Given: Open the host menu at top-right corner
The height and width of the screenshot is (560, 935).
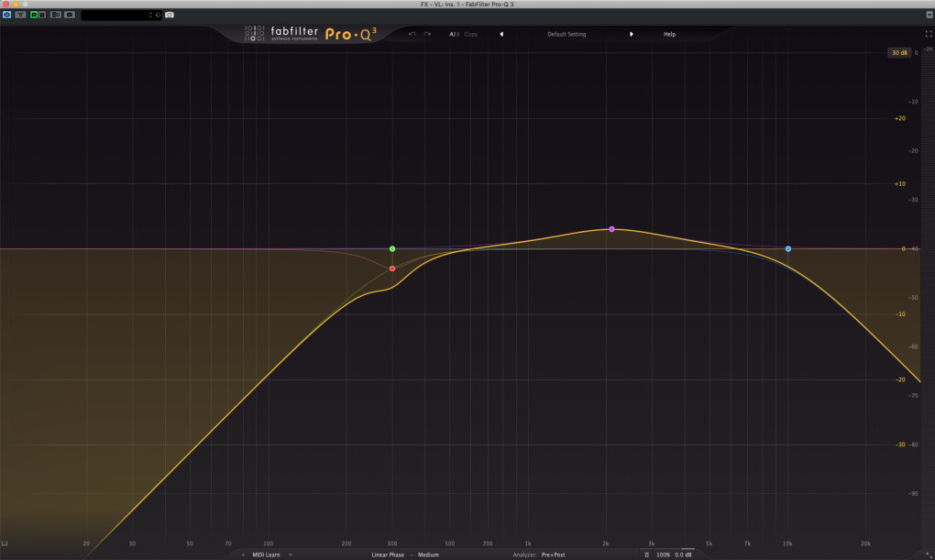Looking at the screenshot, I should tap(929, 15).
